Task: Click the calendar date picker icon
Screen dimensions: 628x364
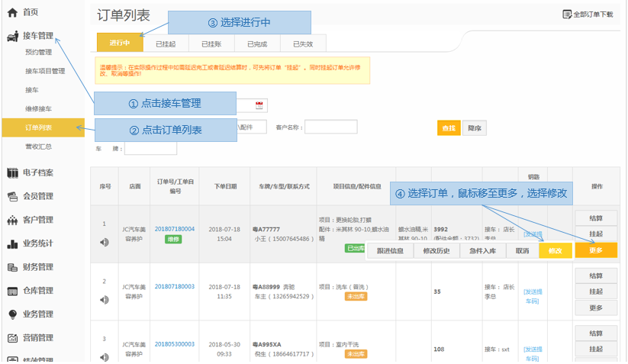Action: click(x=259, y=105)
